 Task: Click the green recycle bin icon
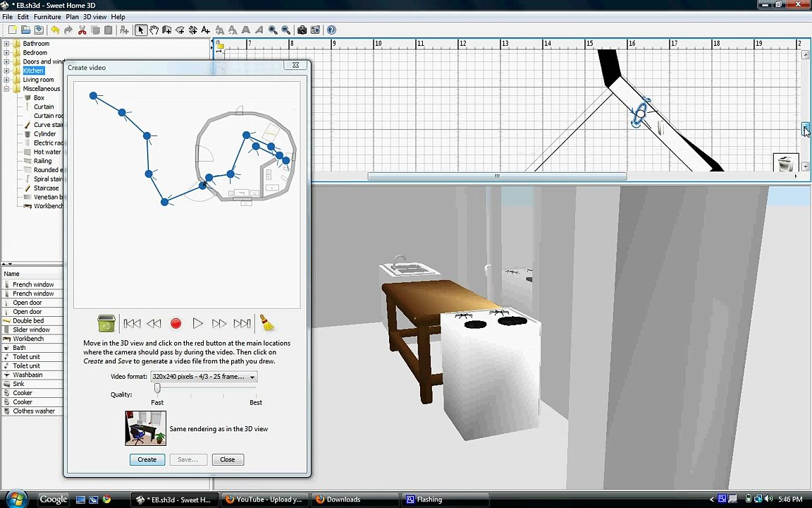pos(106,323)
